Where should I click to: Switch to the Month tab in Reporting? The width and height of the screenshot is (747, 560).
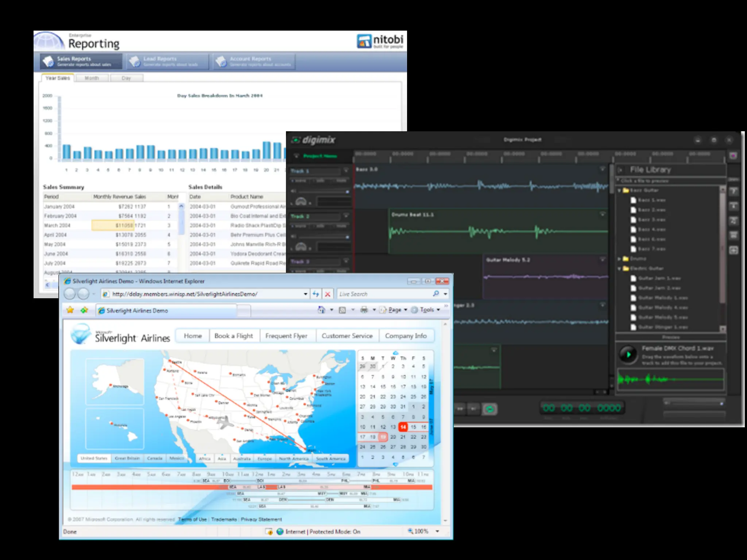[x=92, y=78]
